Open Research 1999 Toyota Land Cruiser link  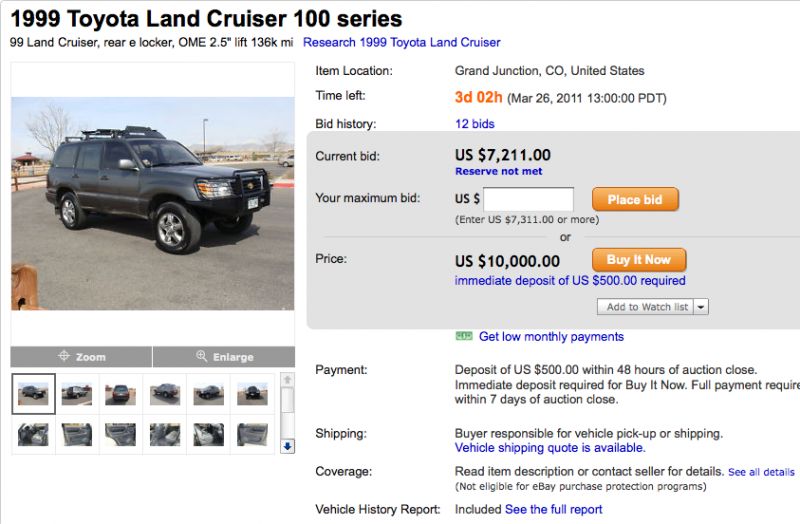pos(401,43)
